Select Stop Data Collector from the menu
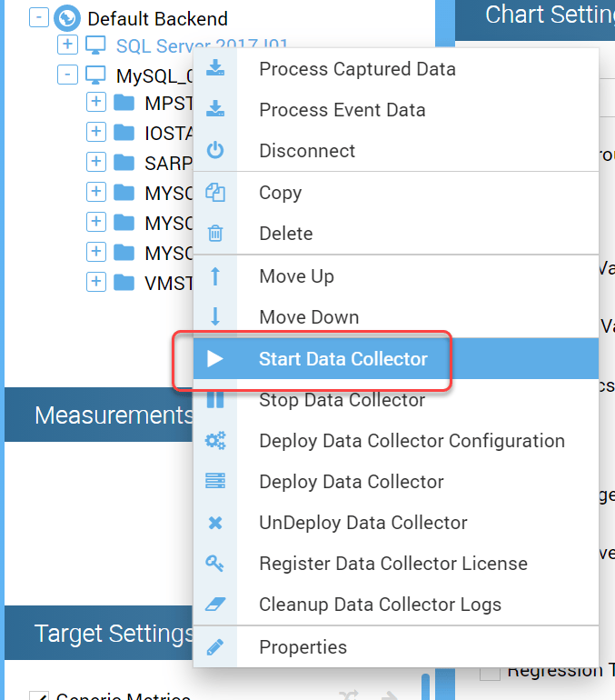The image size is (615, 700). click(342, 400)
